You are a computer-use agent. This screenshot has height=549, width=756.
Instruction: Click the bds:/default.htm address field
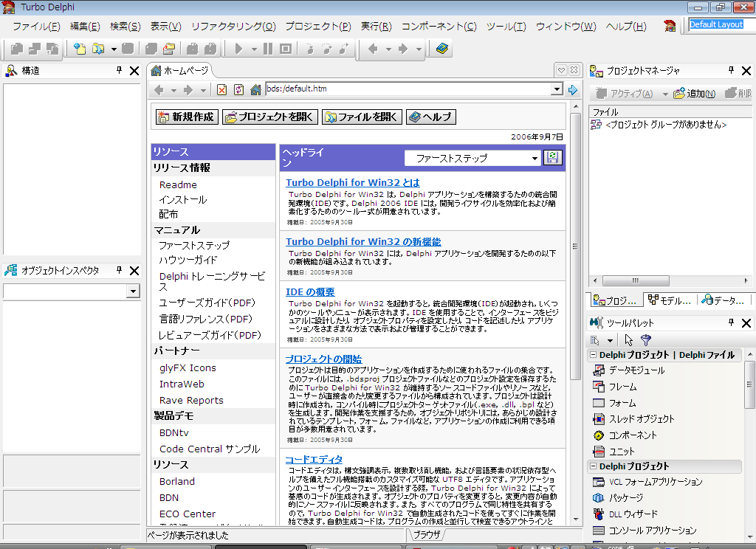point(408,89)
